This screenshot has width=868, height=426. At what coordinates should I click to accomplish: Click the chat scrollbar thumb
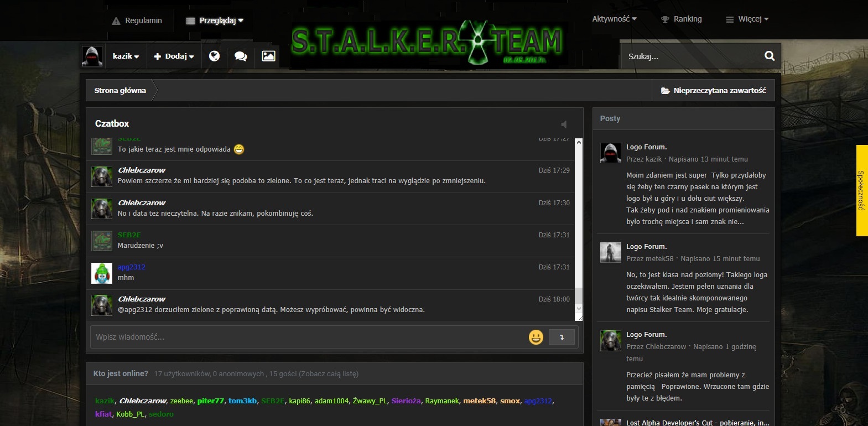(579, 295)
